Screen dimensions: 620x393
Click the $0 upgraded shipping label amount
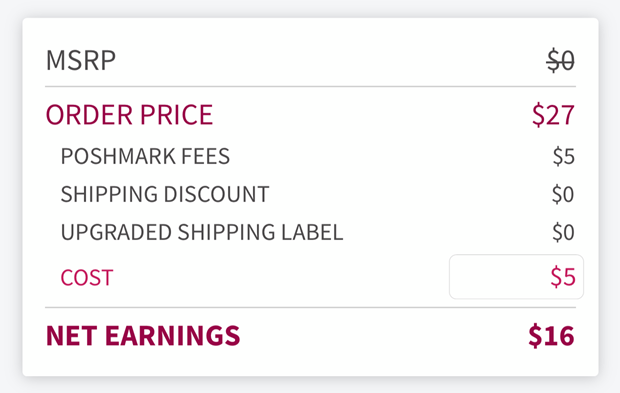click(563, 232)
